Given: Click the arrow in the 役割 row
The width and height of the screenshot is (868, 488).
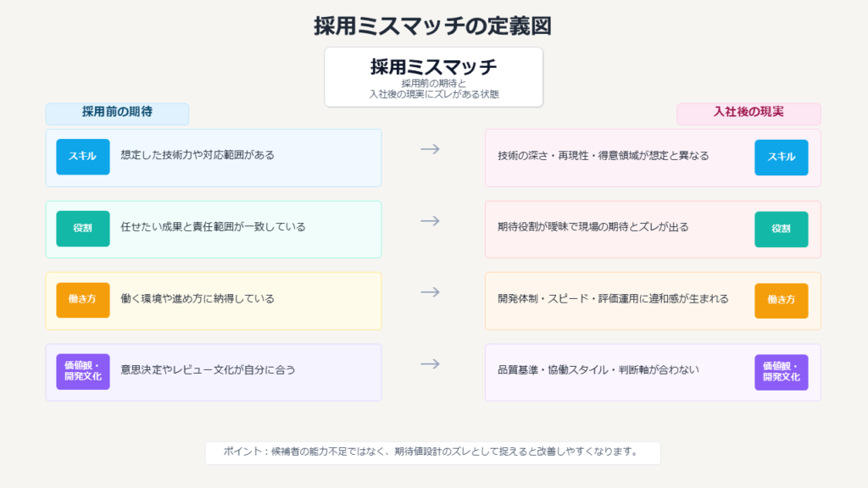Looking at the screenshot, I should point(431,221).
